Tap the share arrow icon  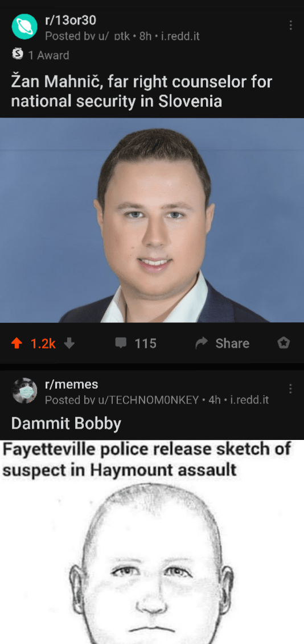(x=202, y=343)
